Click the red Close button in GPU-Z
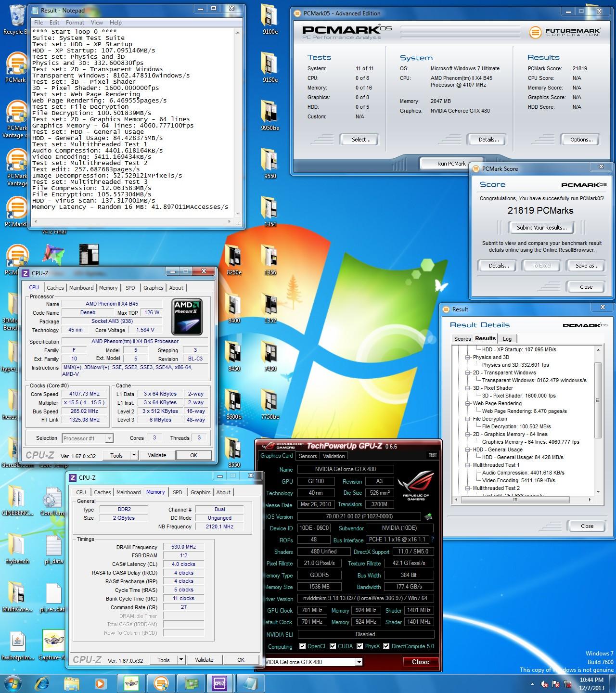 point(421,662)
